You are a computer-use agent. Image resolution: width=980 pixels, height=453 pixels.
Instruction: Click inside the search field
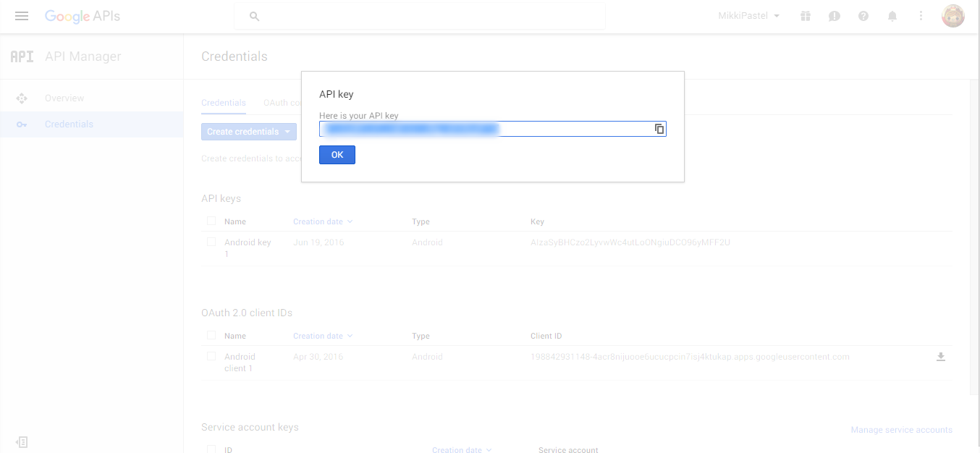click(420, 15)
